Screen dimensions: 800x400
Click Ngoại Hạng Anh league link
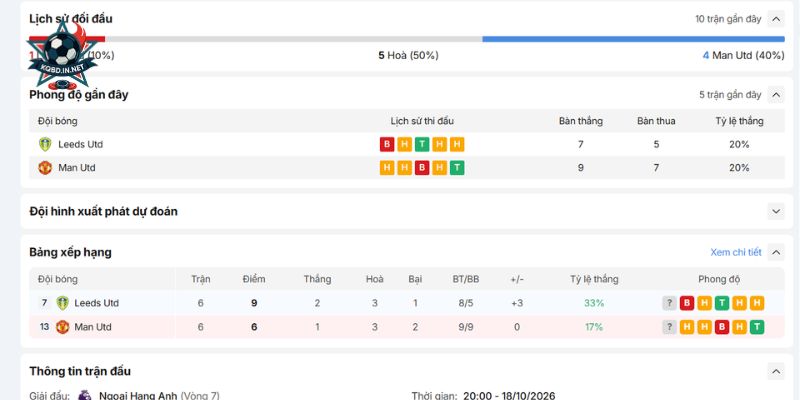[x=138, y=395]
